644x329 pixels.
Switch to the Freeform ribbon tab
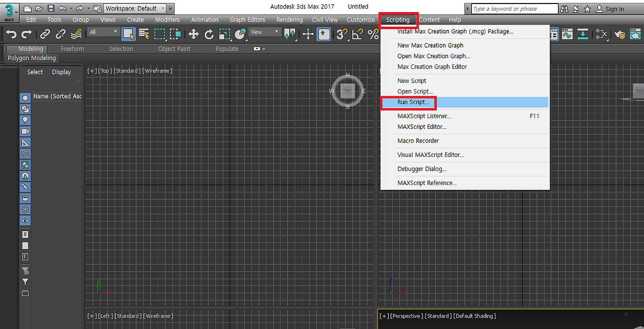click(71, 48)
